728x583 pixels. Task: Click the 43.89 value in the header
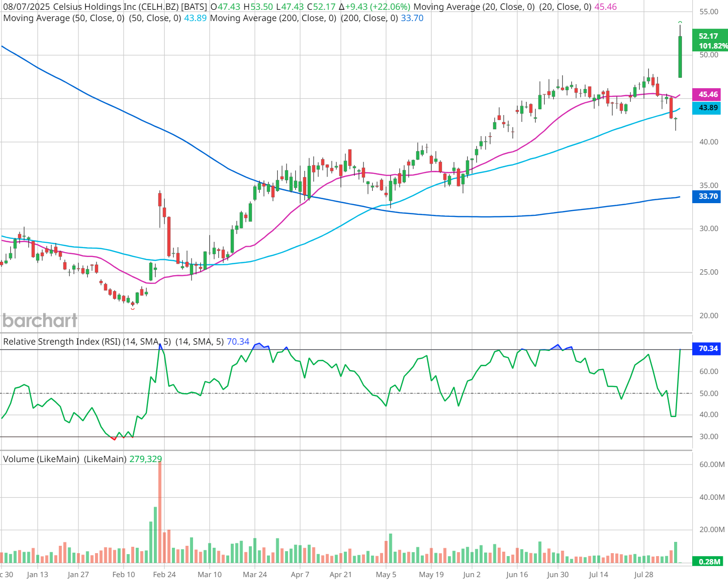[195, 18]
